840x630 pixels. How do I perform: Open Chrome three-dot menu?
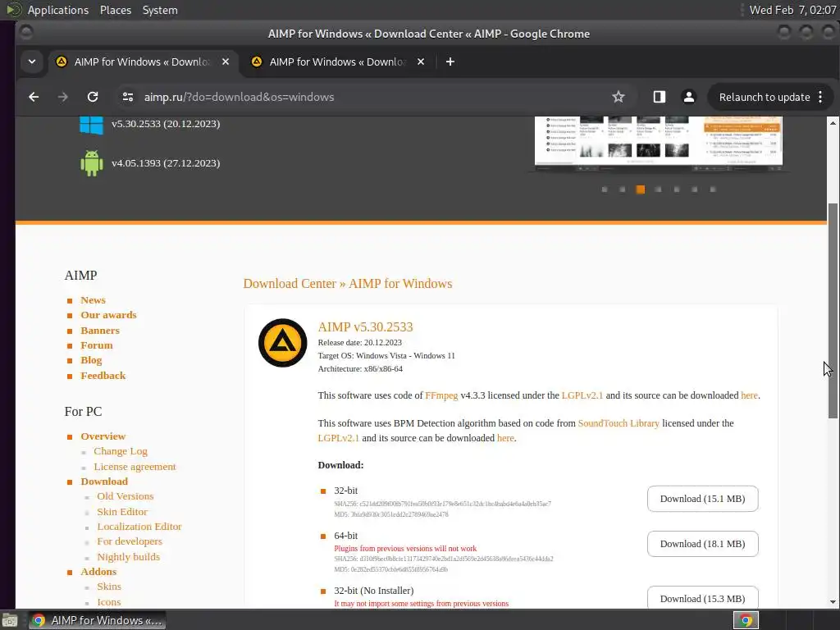point(820,97)
